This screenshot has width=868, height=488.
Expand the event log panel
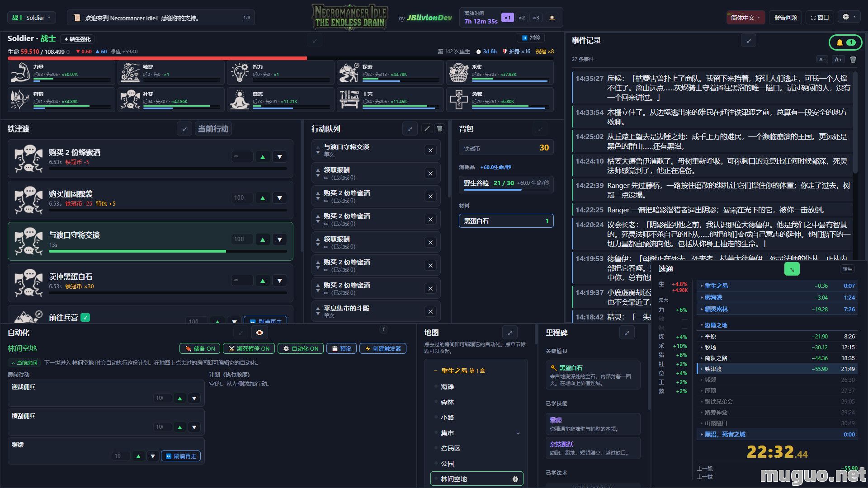(x=748, y=41)
